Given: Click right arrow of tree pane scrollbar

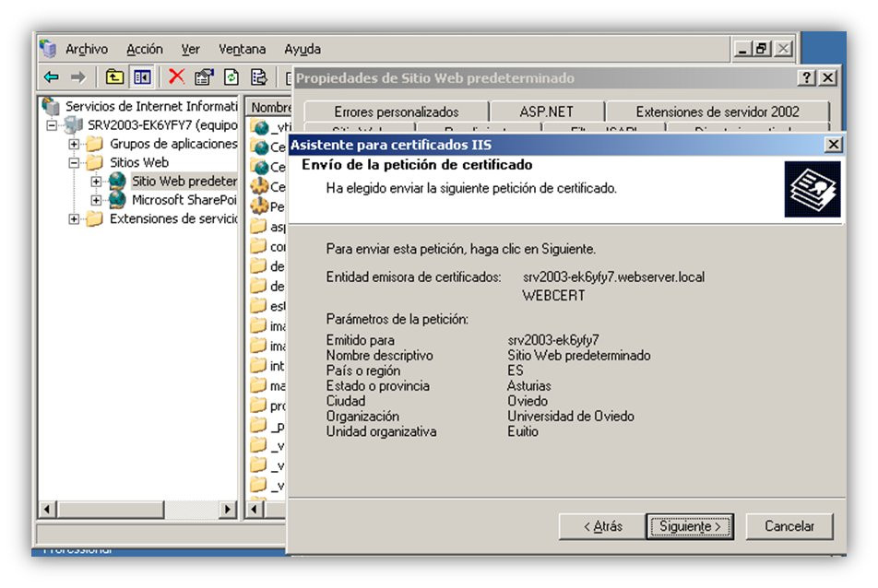Looking at the screenshot, I should click(227, 509).
